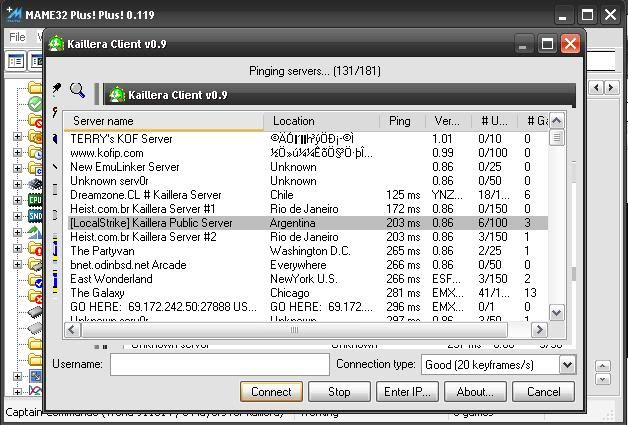Select the SND tree icon
The image size is (628, 425).
[35, 216]
